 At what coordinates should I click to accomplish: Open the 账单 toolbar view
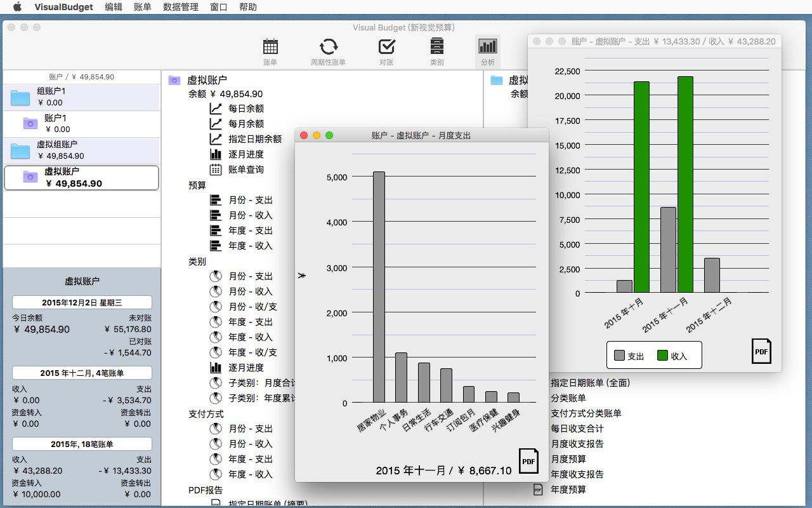(x=270, y=52)
